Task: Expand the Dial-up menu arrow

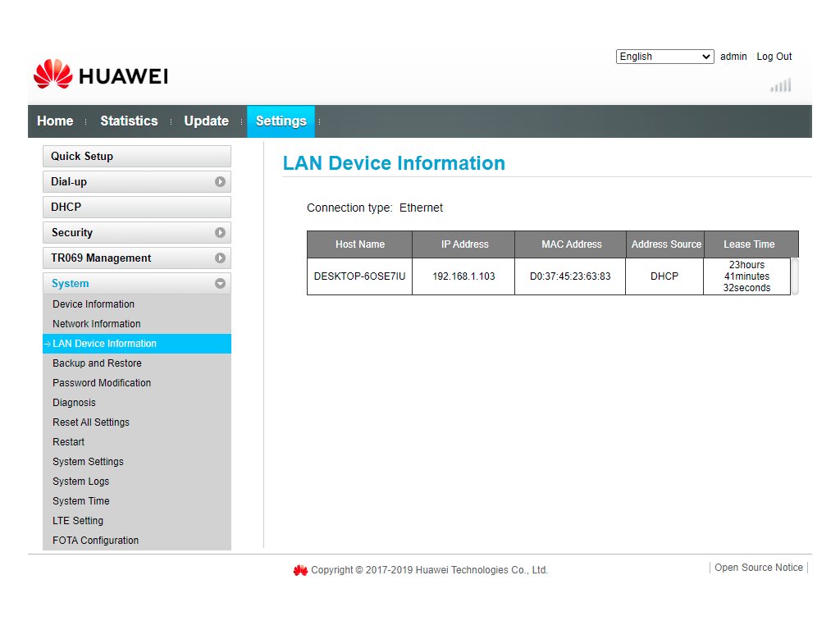Action: (x=220, y=182)
